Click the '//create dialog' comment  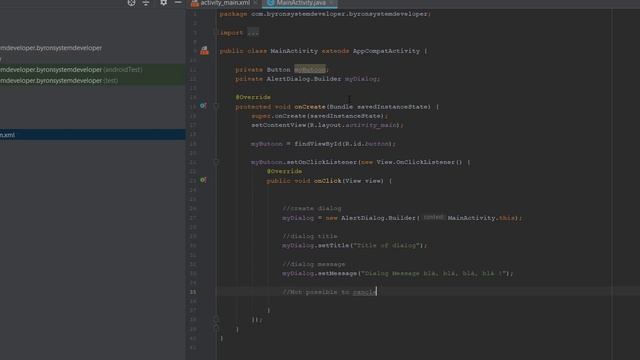[x=312, y=208]
